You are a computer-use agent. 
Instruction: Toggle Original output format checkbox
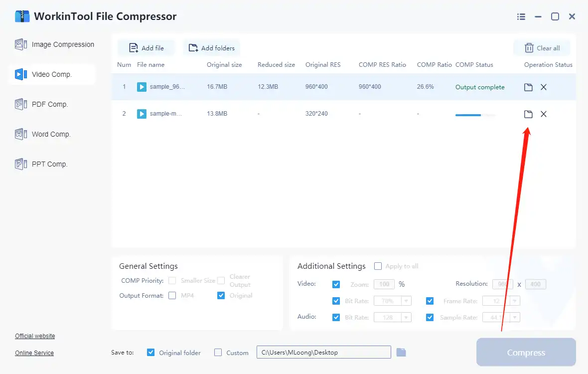coord(221,296)
